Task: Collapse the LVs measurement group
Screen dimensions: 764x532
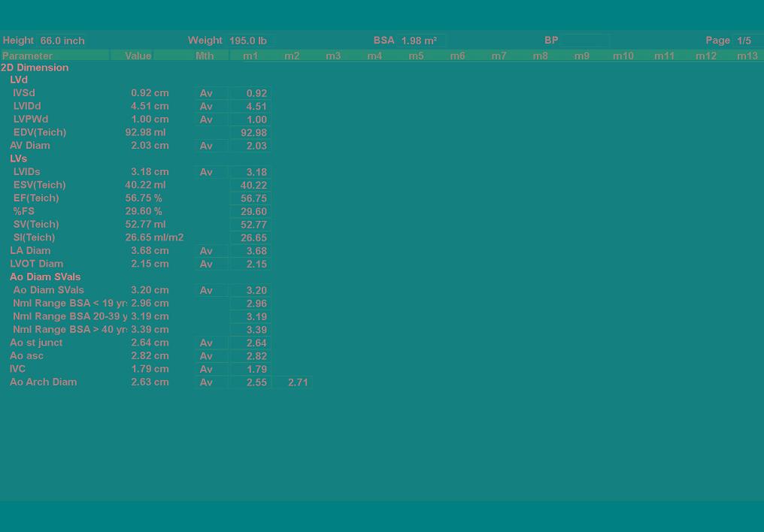Action: coord(19,159)
